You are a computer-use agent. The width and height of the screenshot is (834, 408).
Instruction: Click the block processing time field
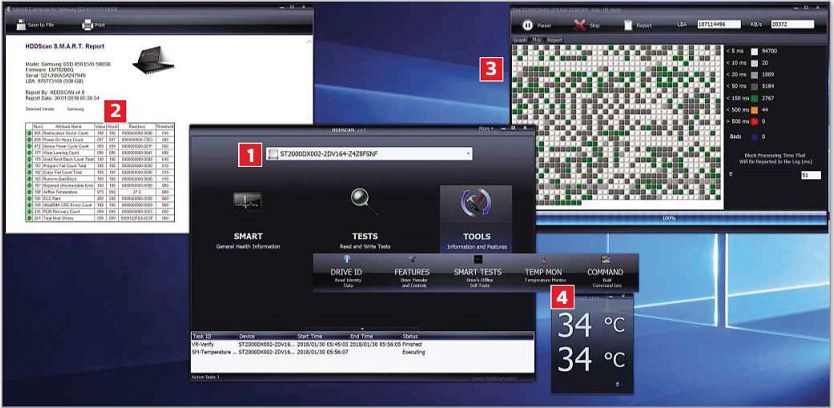click(x=810, y=175)
